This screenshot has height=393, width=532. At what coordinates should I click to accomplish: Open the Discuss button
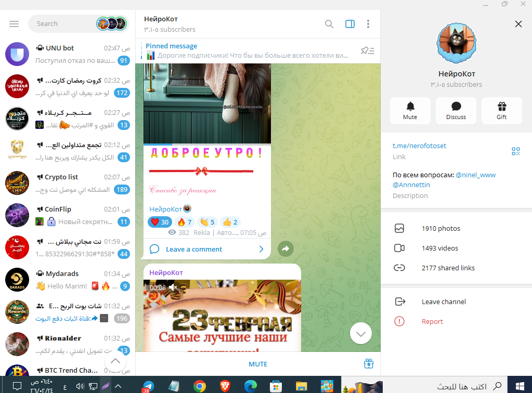point(456,111)
